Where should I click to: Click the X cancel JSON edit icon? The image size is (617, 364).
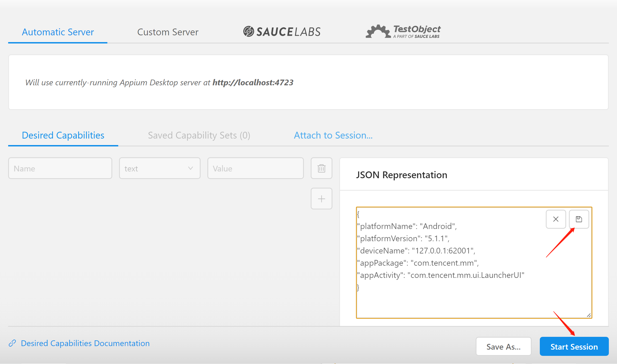tap(556, 219)
